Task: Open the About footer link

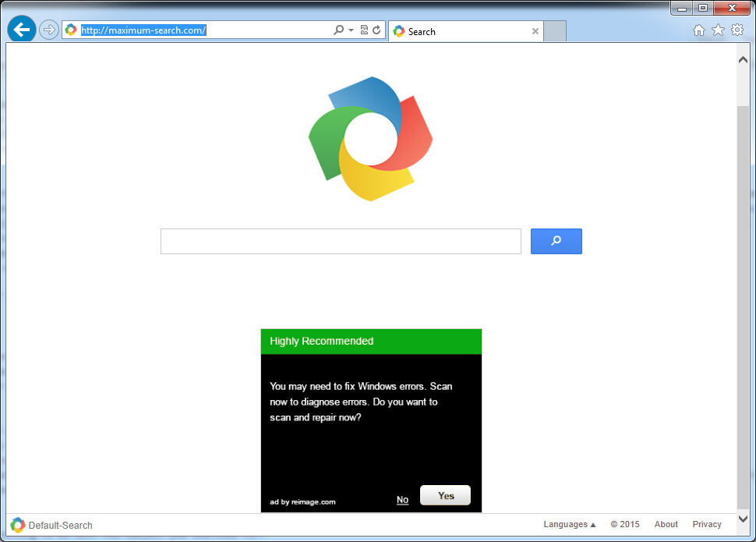Action: point(666,524)
